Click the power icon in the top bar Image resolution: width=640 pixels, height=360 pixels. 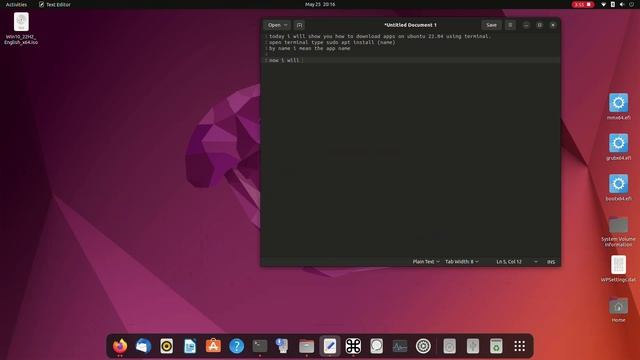[x=631, y=4]
